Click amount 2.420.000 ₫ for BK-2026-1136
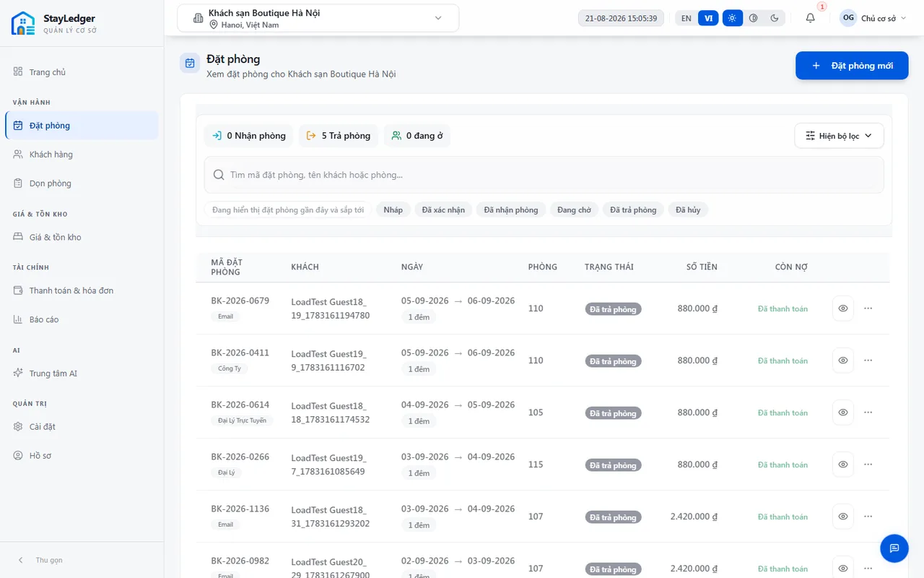Image resolution: width=924 pixels, height=578 pixels. [694, 517]
